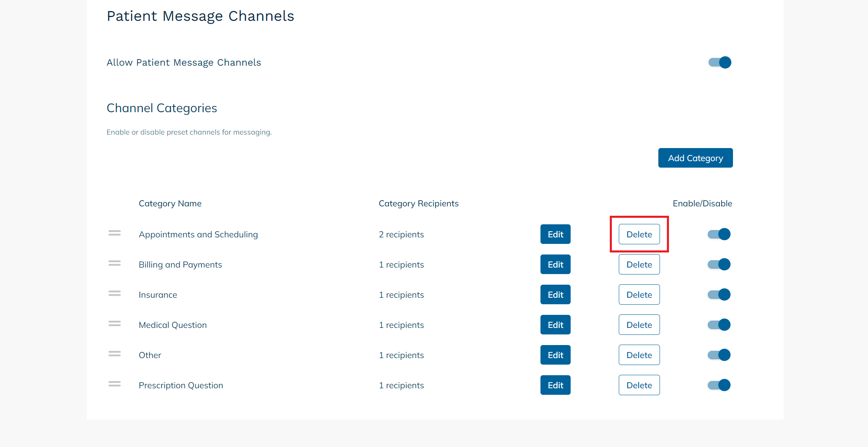Click the Channel Categories heading

click(x=162, y=108)
